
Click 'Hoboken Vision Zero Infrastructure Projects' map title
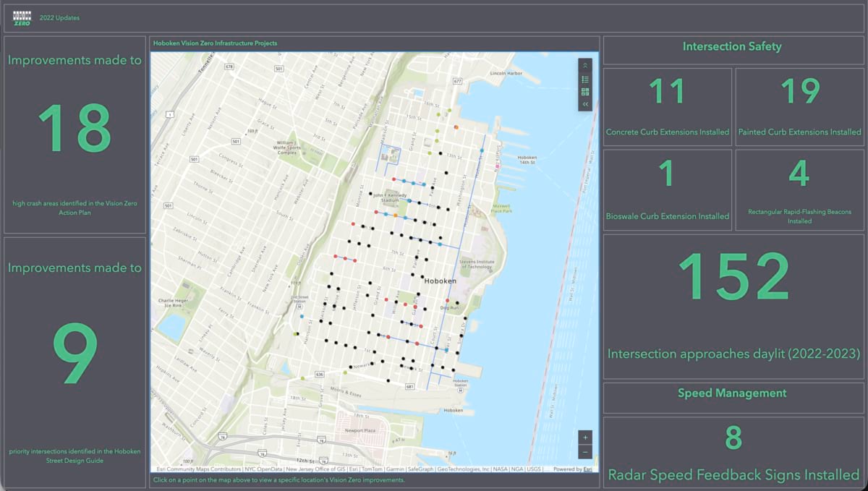click(x=215, y=43)
